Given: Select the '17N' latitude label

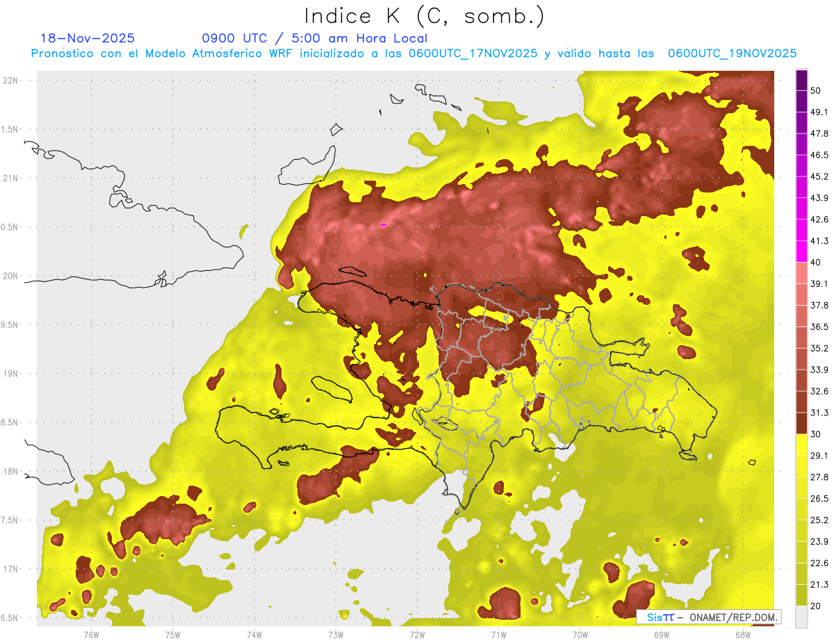Looking at the screenshot, I should click(x=10, y=569).
